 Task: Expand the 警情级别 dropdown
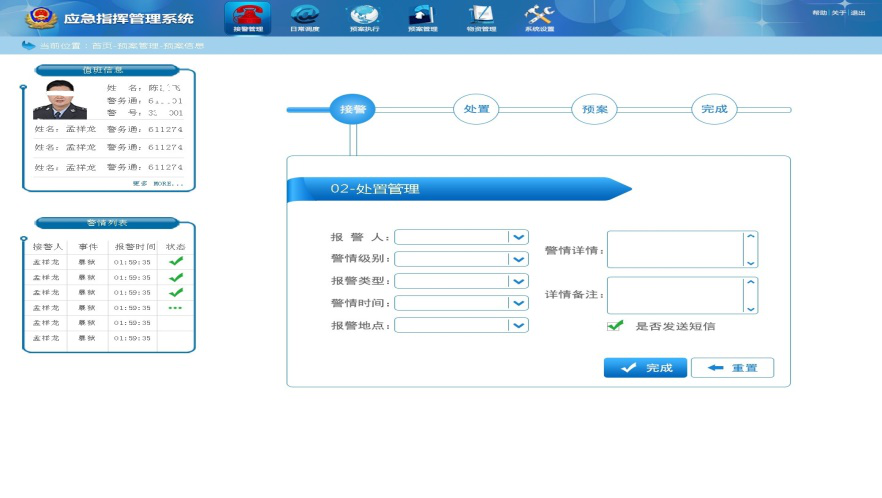(x=518, y=259)
